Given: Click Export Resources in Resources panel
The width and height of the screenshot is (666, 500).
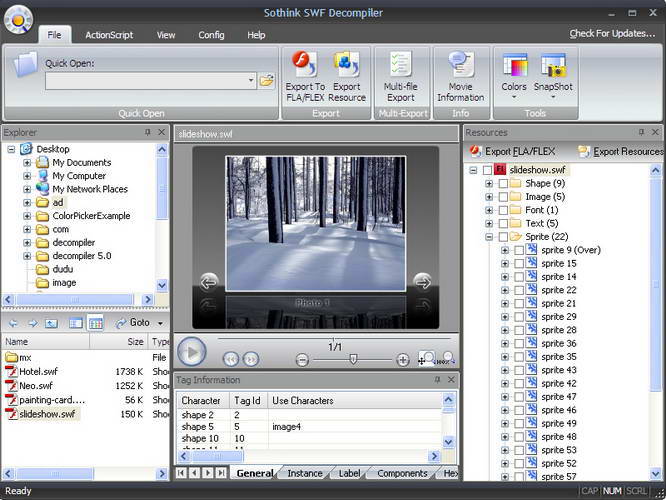Looking at the screenshot, I should [x=621, y=151].
